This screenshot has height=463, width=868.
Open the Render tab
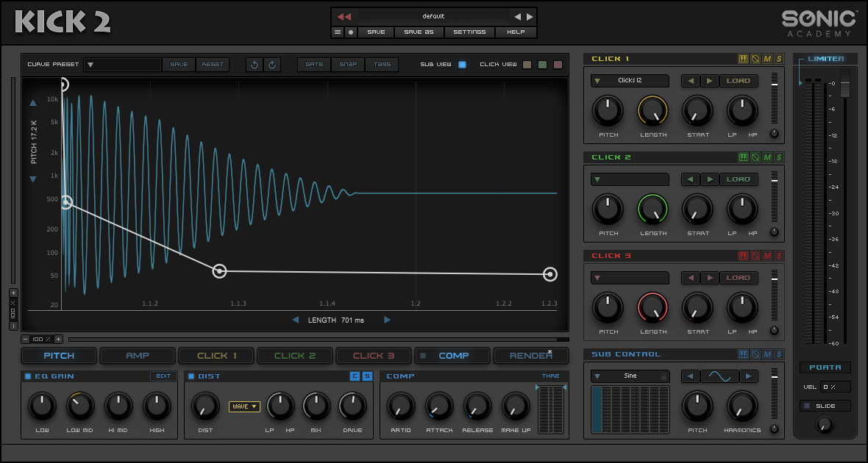click(x=531, y=356)
